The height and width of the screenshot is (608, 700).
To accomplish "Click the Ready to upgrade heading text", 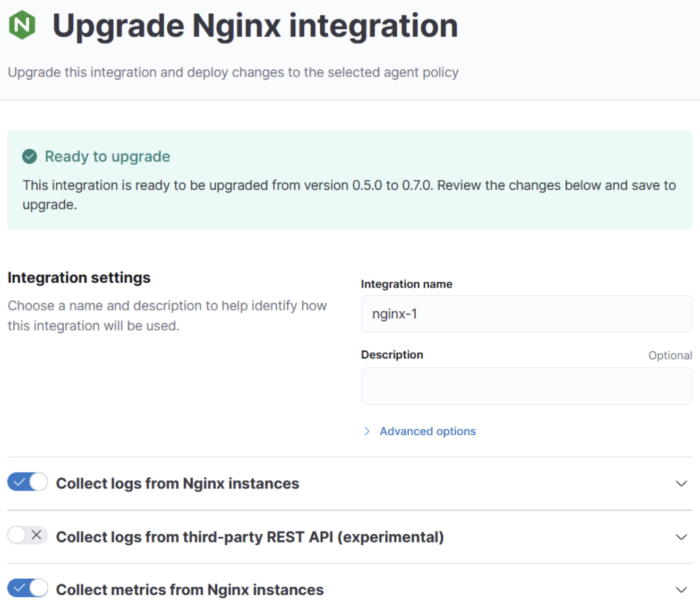I will point(107,156).
